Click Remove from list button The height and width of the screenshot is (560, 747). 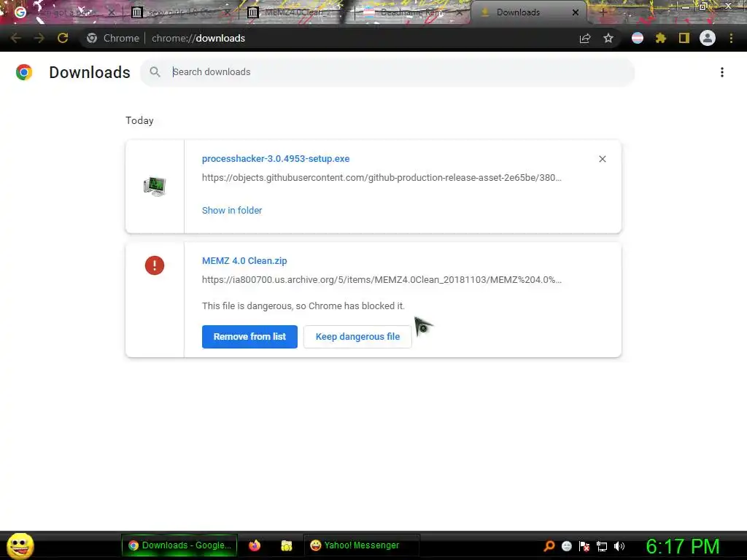tap(249, 337)
